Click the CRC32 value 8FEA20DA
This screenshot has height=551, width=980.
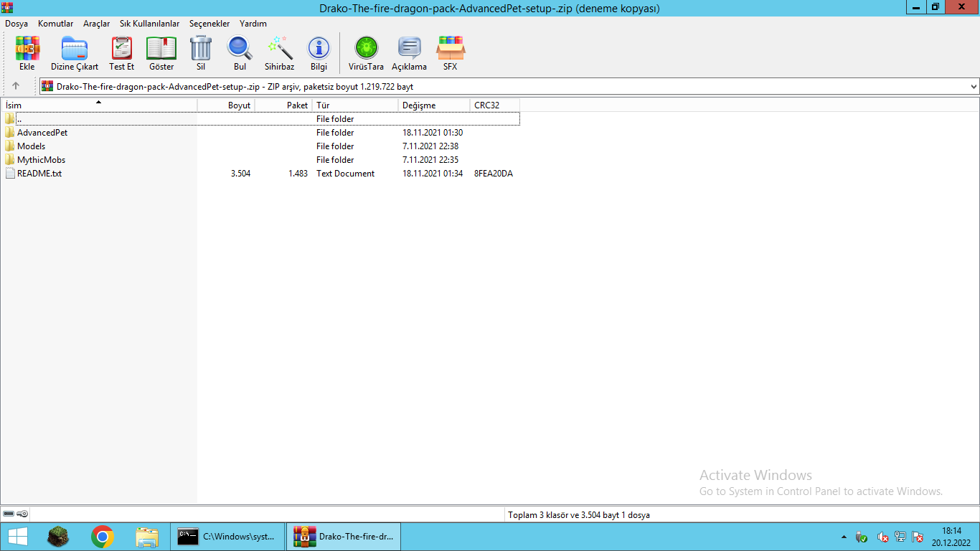494,174
